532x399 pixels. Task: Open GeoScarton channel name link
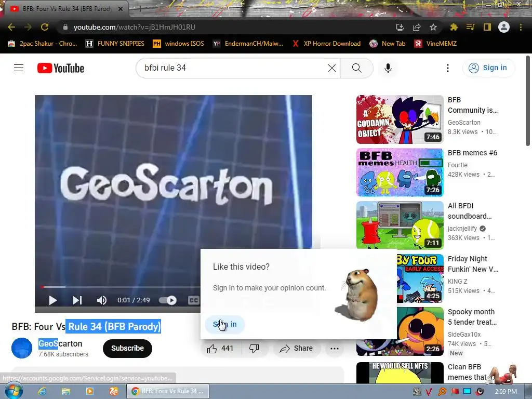pos(60,344)
